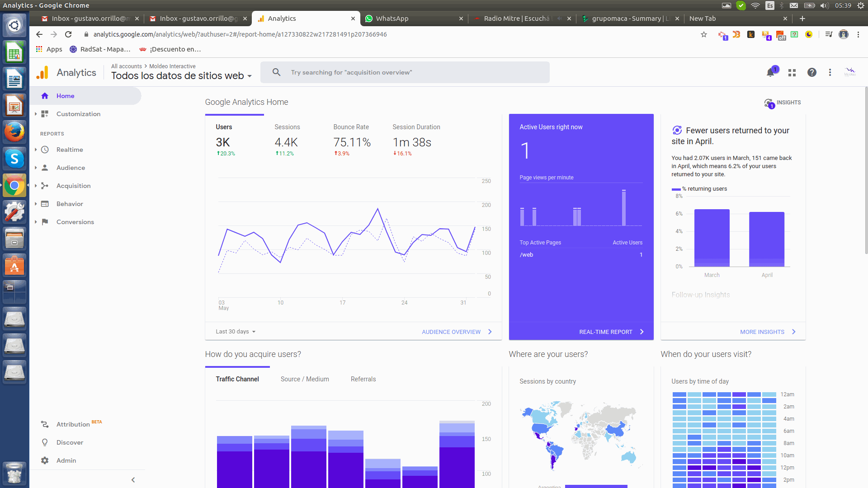Click the search magnifier icon
868x488 pixels.
[x=277, y=72]
